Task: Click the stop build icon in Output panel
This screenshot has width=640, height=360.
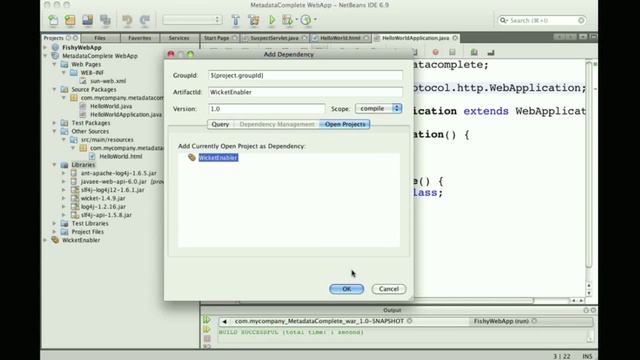Action: tap(207, 339)
